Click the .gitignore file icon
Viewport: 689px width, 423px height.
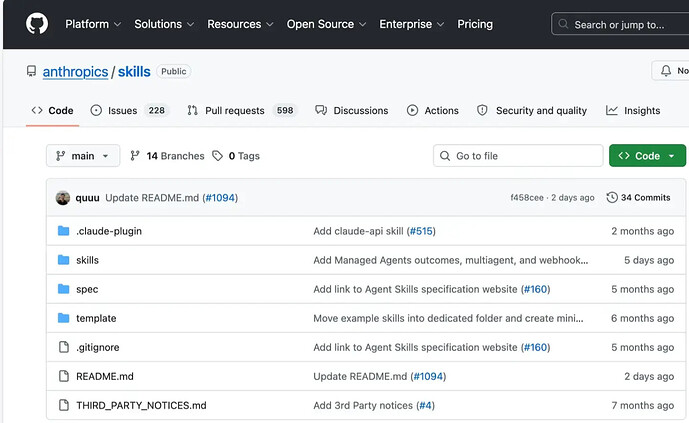click(x=64, y=347)
